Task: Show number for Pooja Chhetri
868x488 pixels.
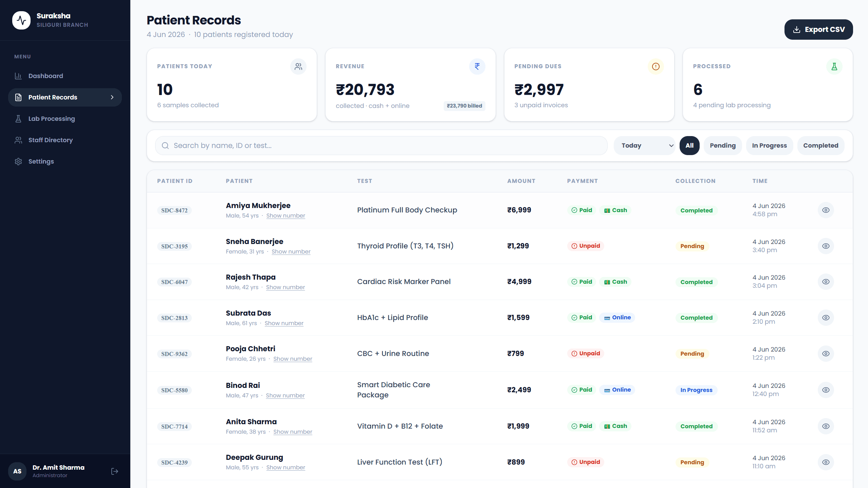Action: pyautogui.click(x=293, y=359)
